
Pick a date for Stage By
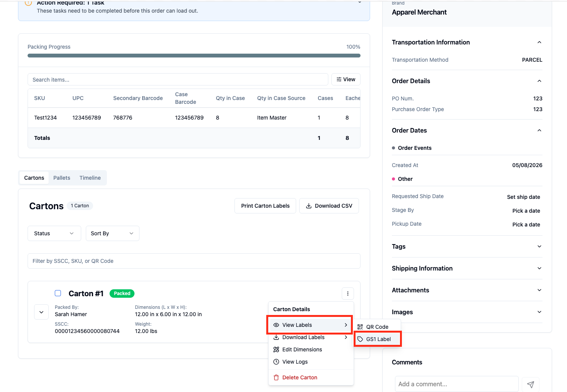(x=526, y=211)
